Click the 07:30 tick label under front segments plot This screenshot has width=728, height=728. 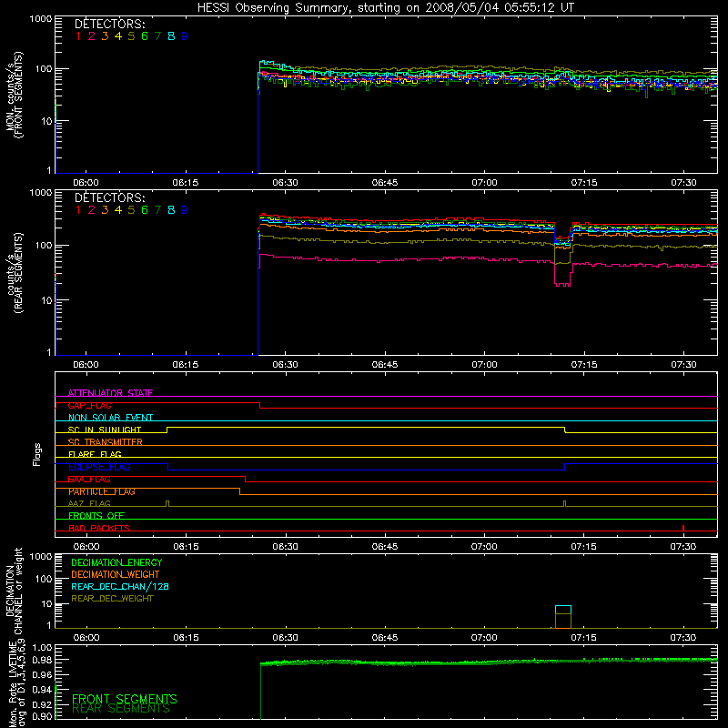683,183
